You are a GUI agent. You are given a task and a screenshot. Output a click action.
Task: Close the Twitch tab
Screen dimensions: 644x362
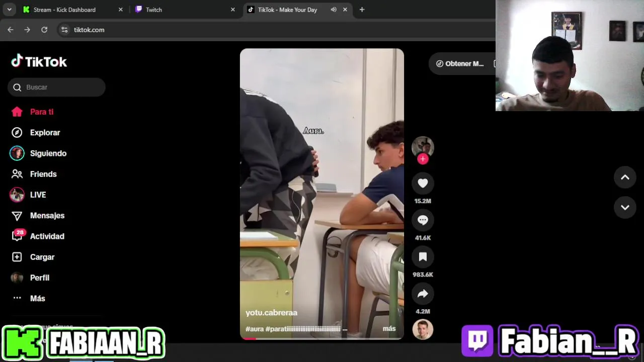click(232, 10)
